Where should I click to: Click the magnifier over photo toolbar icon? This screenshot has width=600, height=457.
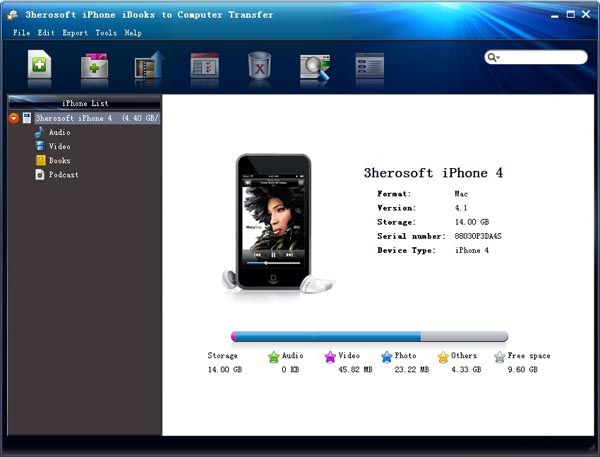[315, 67]
